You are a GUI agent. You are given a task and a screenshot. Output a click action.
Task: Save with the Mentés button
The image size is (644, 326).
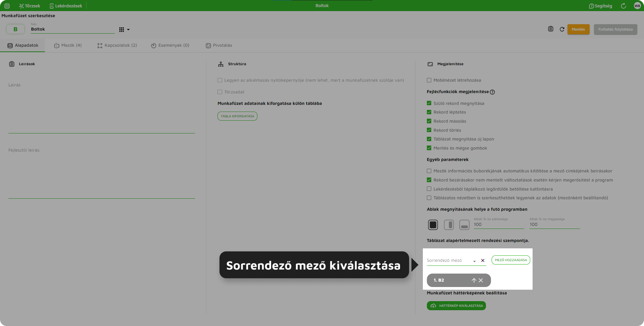(x=578, y=29)
